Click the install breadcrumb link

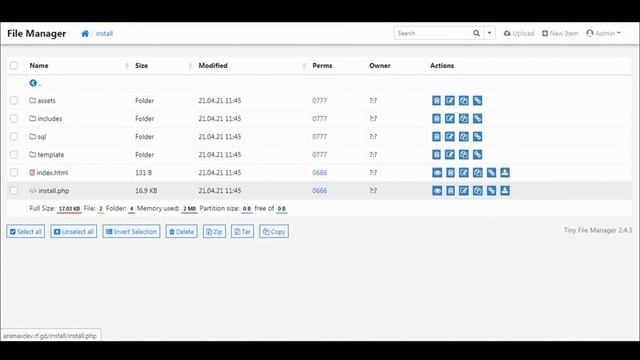(x=104, y=33)
